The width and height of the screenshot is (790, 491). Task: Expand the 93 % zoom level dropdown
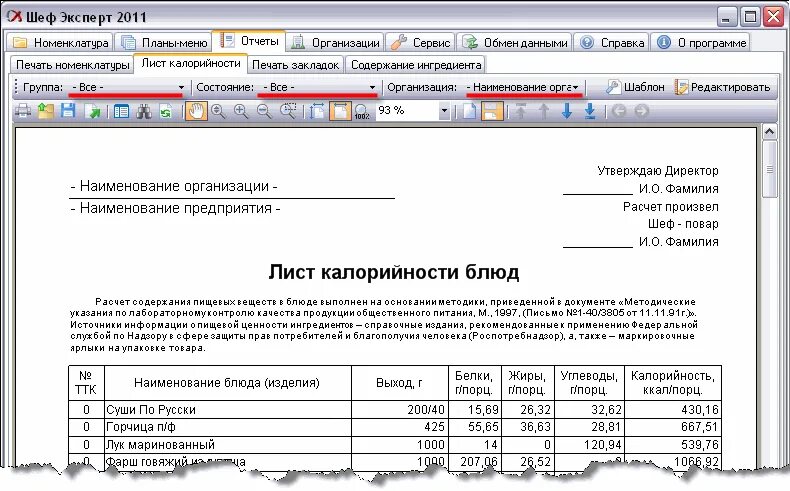[x=444, y=110]
